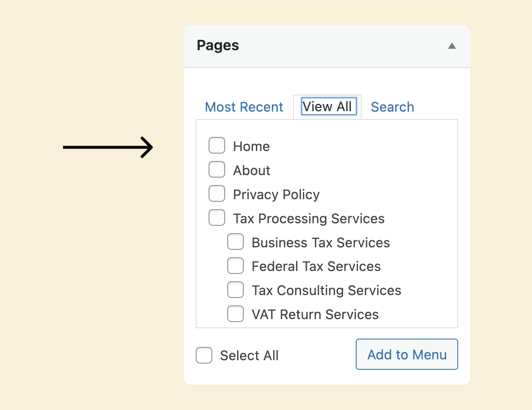Click the Add to Menu button
This screenshot has width=532, height=410.
(407, 354)
